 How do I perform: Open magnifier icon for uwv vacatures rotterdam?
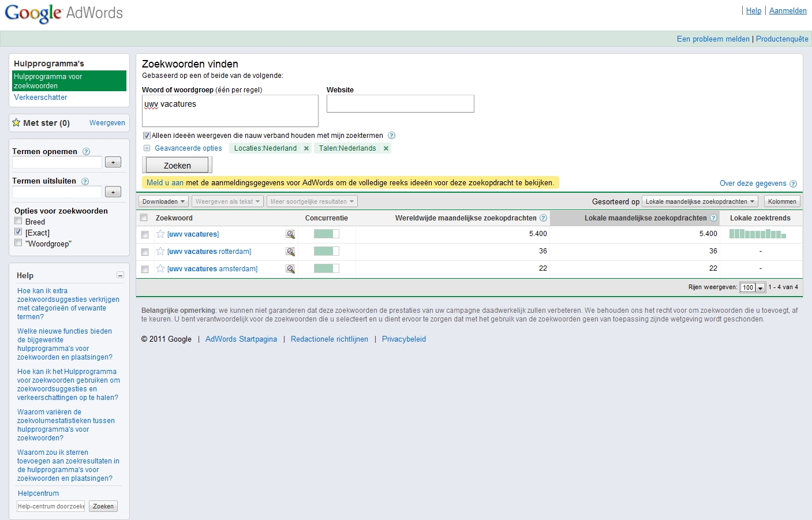[290, 252]
